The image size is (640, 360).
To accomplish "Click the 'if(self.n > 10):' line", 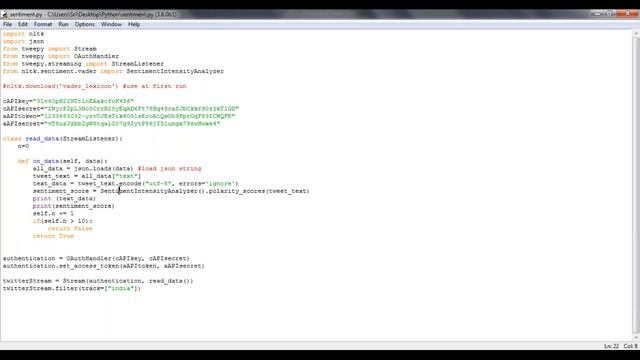I will click(x=62, y=221).
